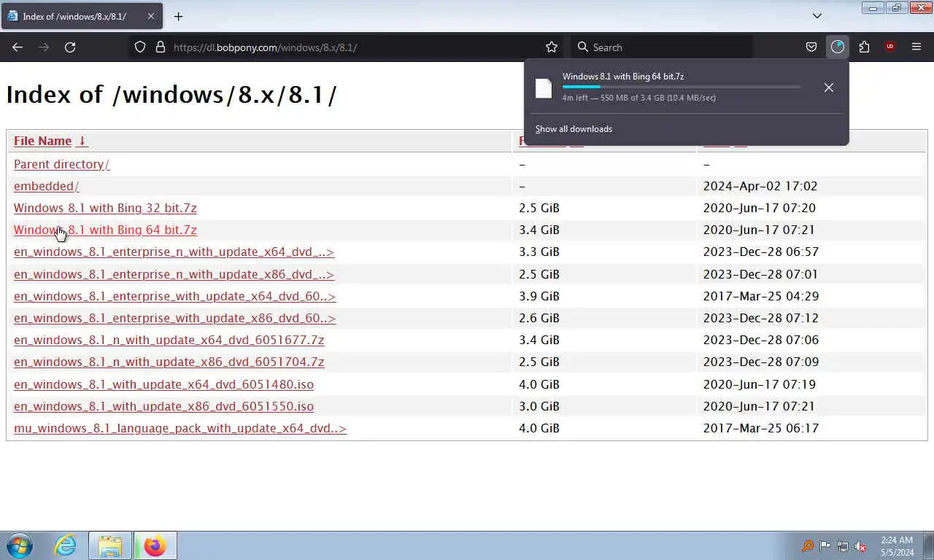The height and width of the screenshot is (560, 934).
Task: Download en_windows_8.1_n_with_update_x64_dvd_6051677.7z
Action: [169, 340]
